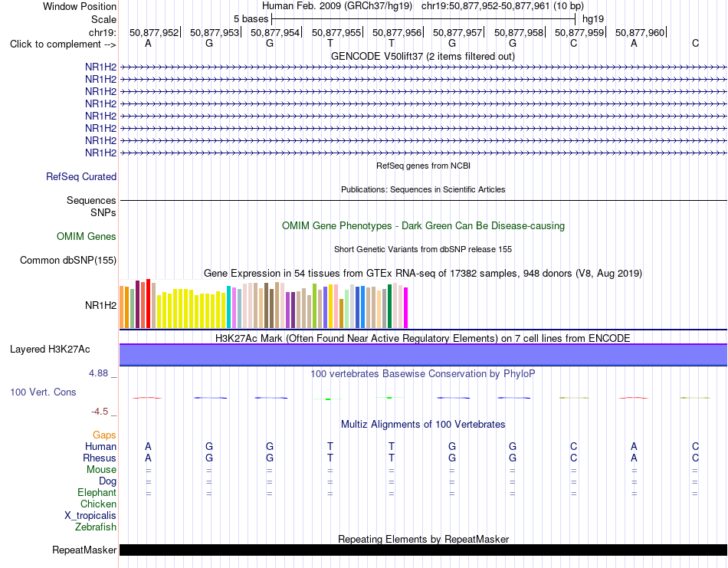Click the Layered H3K27Ac track label
728x568 pixels.
50,350
